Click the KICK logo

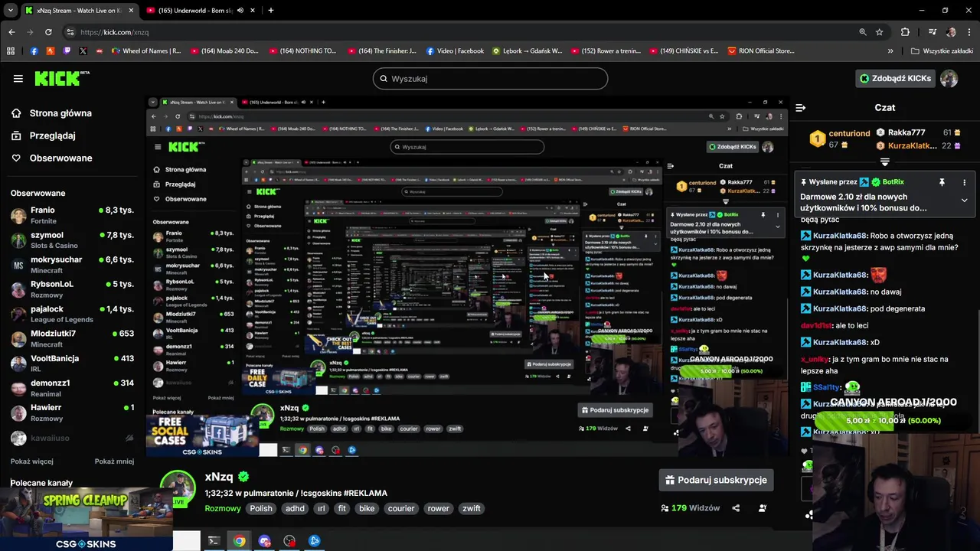61,78
